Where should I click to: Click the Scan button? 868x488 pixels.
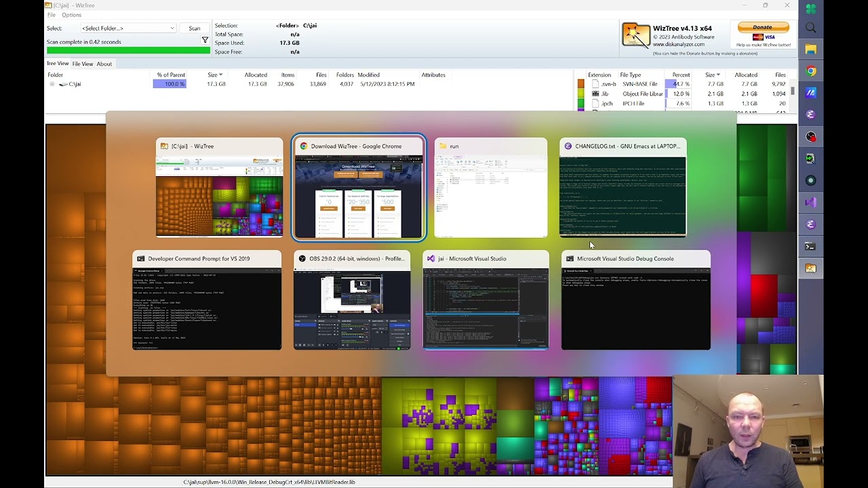pos(194,28)
